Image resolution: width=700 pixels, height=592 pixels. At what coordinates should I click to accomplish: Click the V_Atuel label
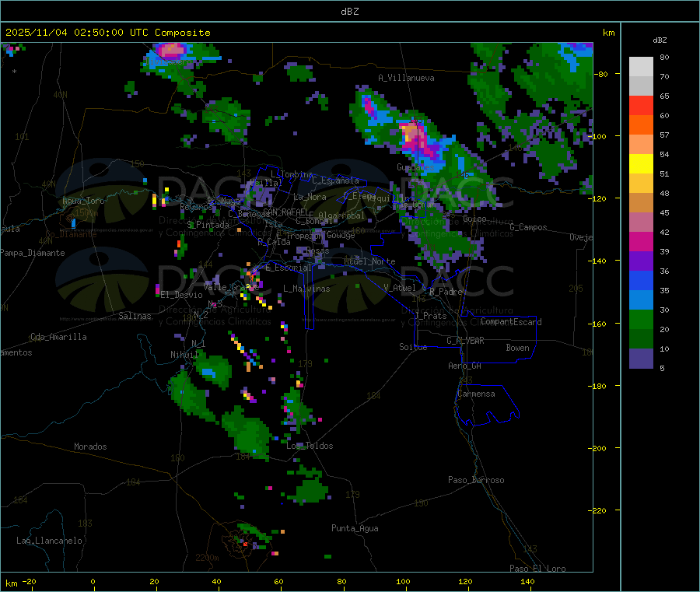coord(400,288)
